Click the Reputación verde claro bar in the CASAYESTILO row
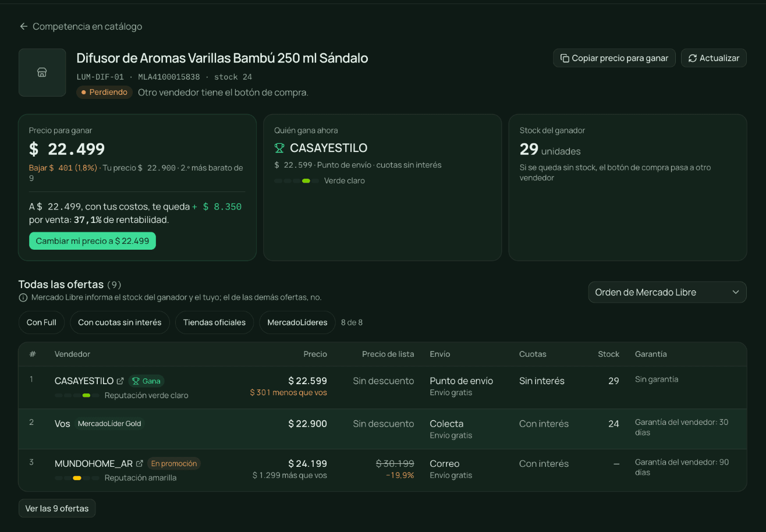 (x=77, y=395)
